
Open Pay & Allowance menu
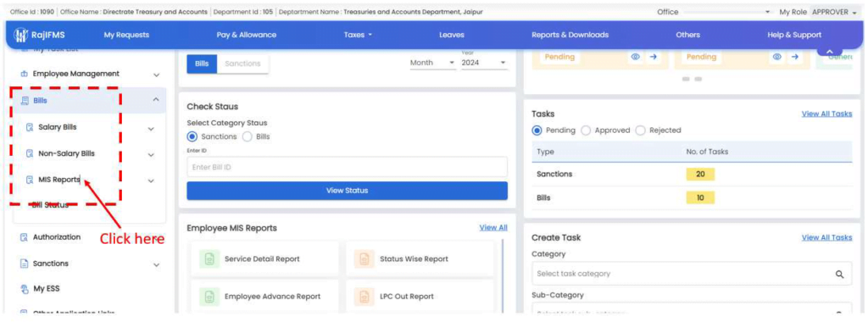[247, 35]
